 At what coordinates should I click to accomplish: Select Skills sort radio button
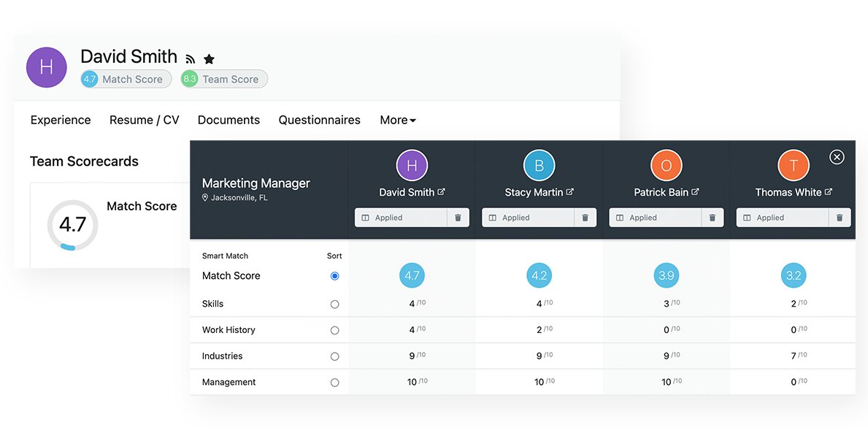(334, 304)
